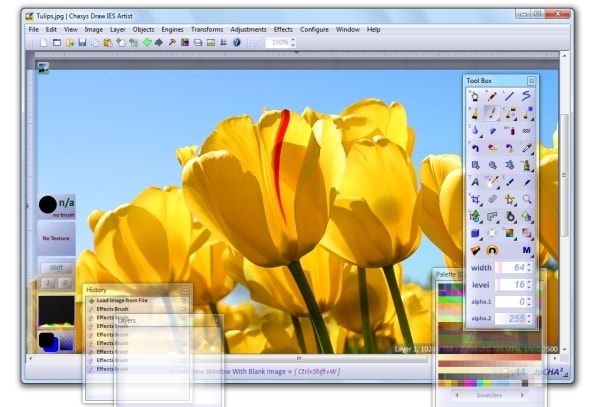Image resolution: width=600 pixels, height=407 pixels.
Task: Click the Shift button in left panel
Action: click(56, 268)
